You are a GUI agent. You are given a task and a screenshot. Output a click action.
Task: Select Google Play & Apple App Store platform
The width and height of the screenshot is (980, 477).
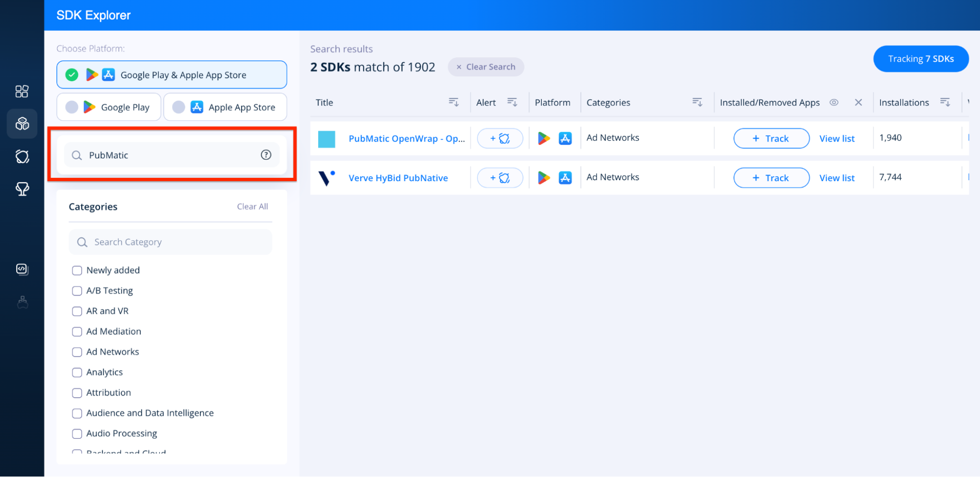172,75
